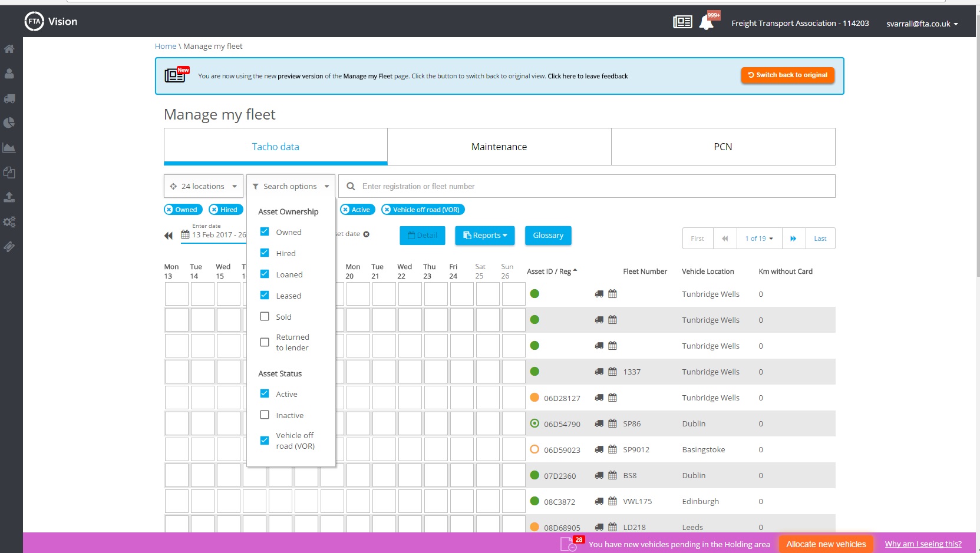The width and height of the screenshot is (980, 553).
Task: Click the green status dot for 07D2360
Action: point(534,475)
